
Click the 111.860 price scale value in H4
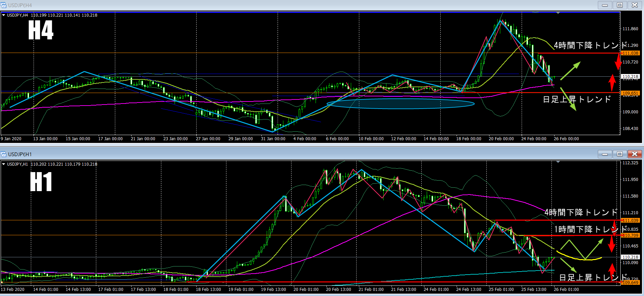630,29
